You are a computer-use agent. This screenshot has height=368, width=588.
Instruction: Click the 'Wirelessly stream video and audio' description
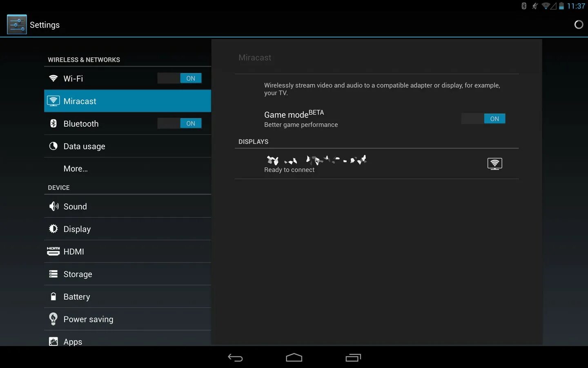click(382, 89)
